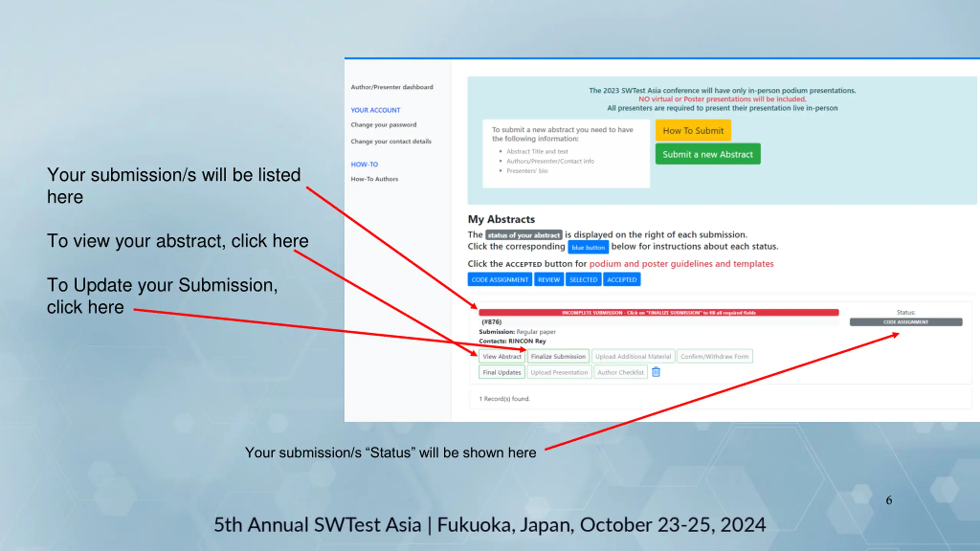This screenshot has width=980, height=551.
Task: Select the ACCEPTED status button
Action: click(x=622, y=280)
